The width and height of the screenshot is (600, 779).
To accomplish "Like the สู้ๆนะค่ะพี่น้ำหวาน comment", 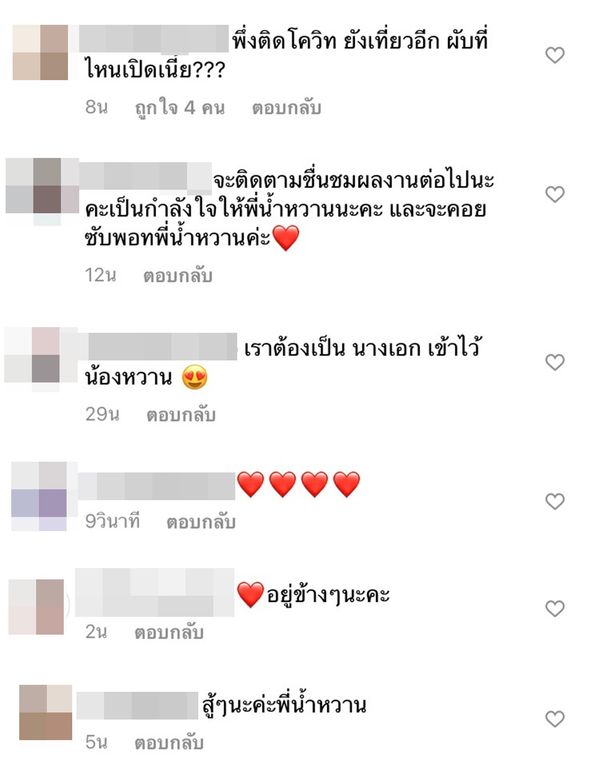I will pyautogui.click(x=555, y=718).
